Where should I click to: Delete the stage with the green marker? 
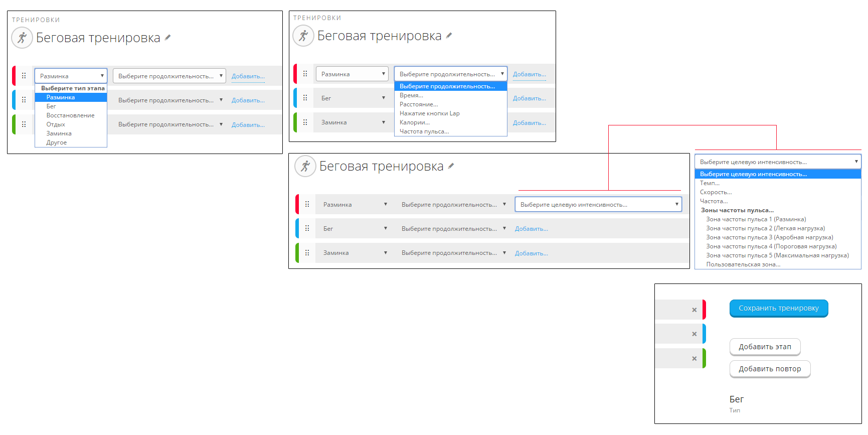[694, 359]
